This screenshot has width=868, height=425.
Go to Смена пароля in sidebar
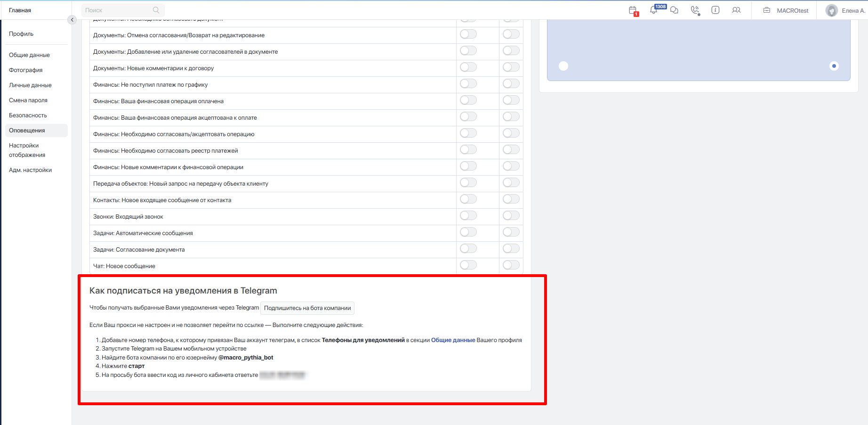(28, 100)
